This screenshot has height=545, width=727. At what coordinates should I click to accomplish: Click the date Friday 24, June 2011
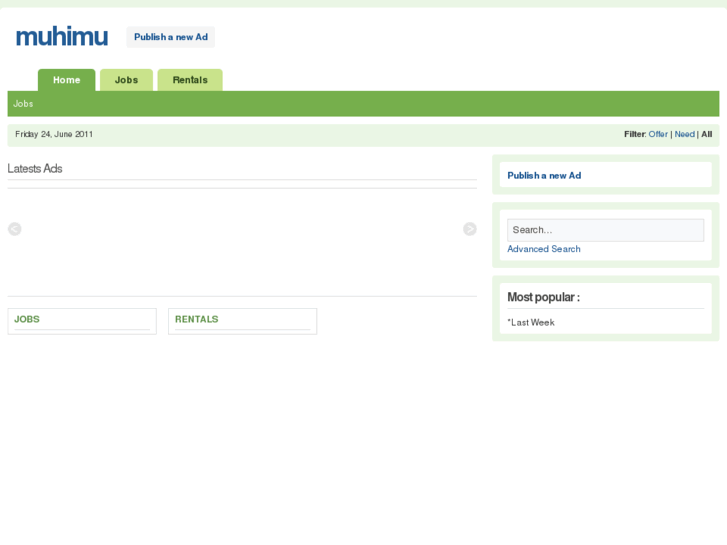[54, 134]
